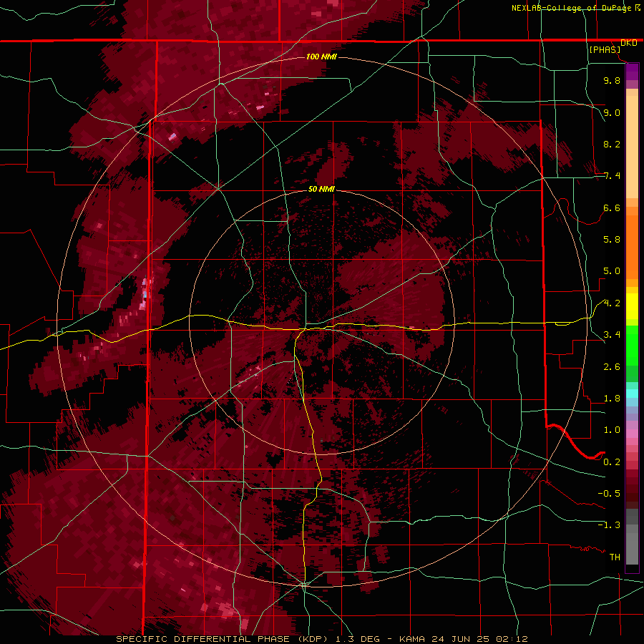Click the 3.4 value on the scale
This screenshot has height=644, width=644.
(x=612, y=335)
